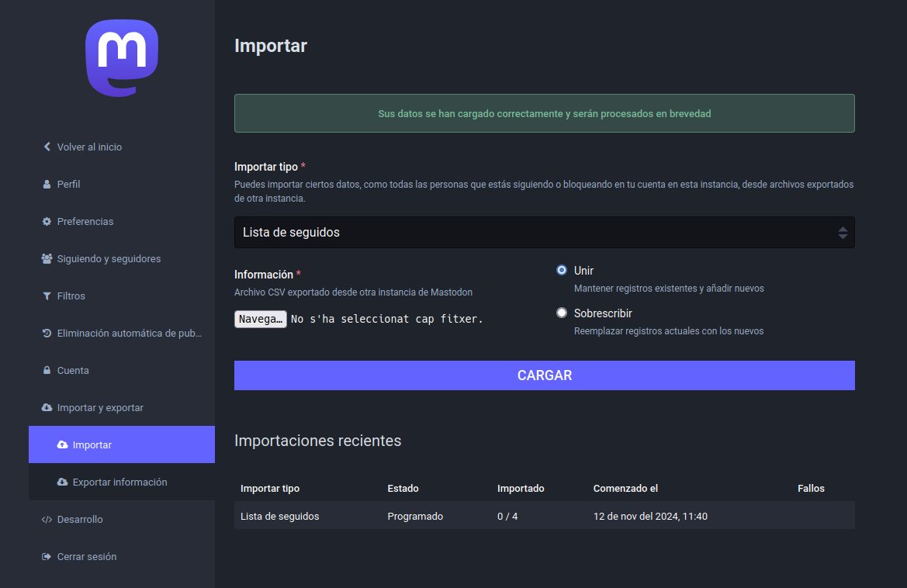The image size is (907, 588).
Task: Click the Siguiendo y seguidores people icon
Action: point(47,258)
